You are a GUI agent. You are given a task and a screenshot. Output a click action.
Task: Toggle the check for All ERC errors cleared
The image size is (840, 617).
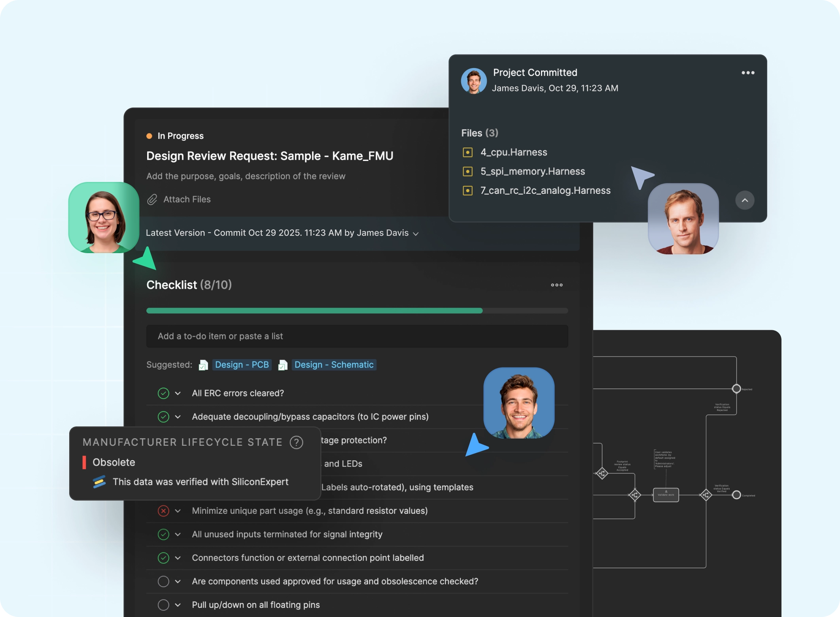(x=163, y=393)
